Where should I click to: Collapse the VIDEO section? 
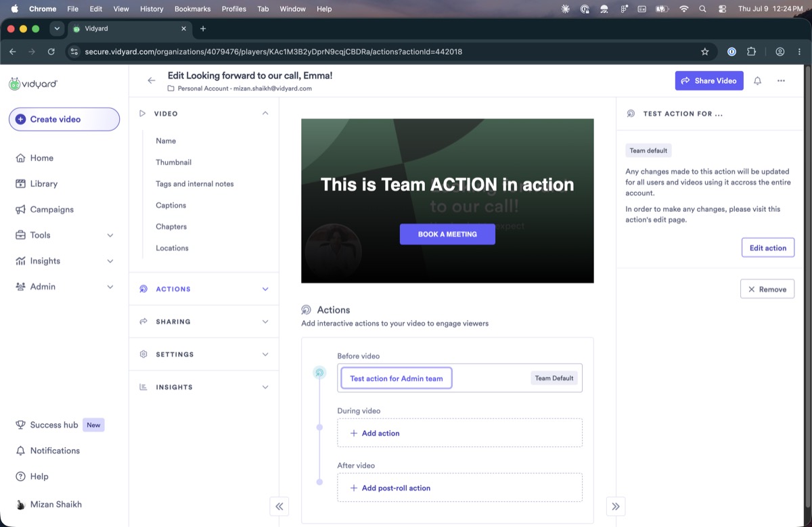(265, 113)
